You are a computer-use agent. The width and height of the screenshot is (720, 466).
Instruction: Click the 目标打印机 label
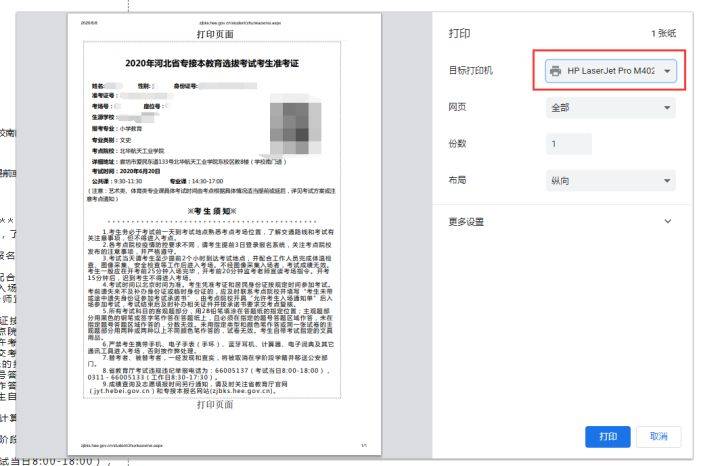click(x=471, y=70)
